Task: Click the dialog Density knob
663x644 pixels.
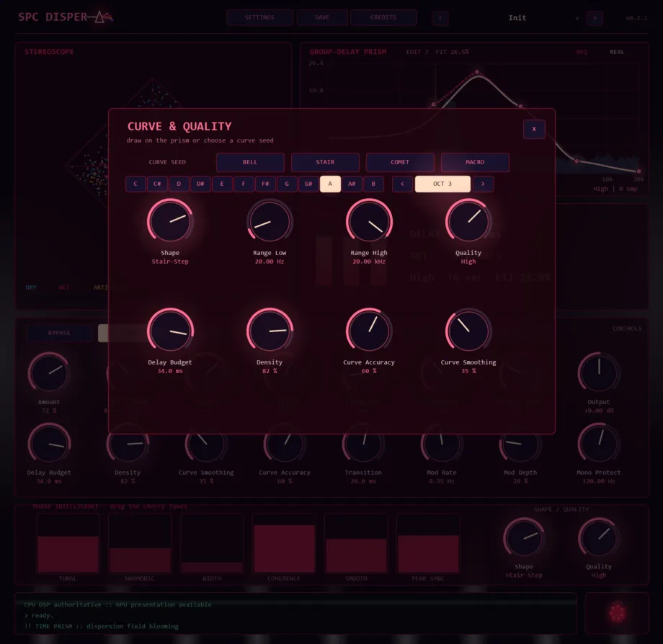Action: (270, 331)
